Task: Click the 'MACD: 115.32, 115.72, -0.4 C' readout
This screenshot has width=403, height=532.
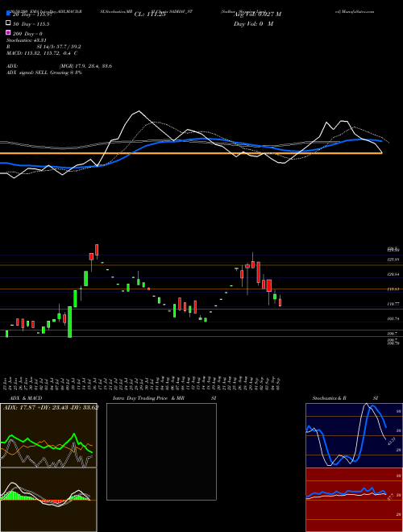Action: [42, 53]
